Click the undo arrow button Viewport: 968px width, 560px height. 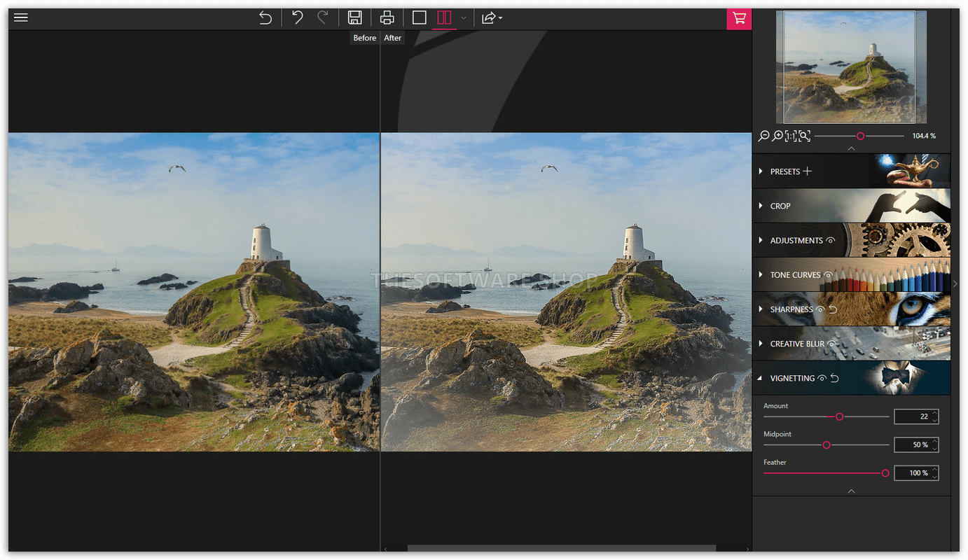click(x=297, y=17)
